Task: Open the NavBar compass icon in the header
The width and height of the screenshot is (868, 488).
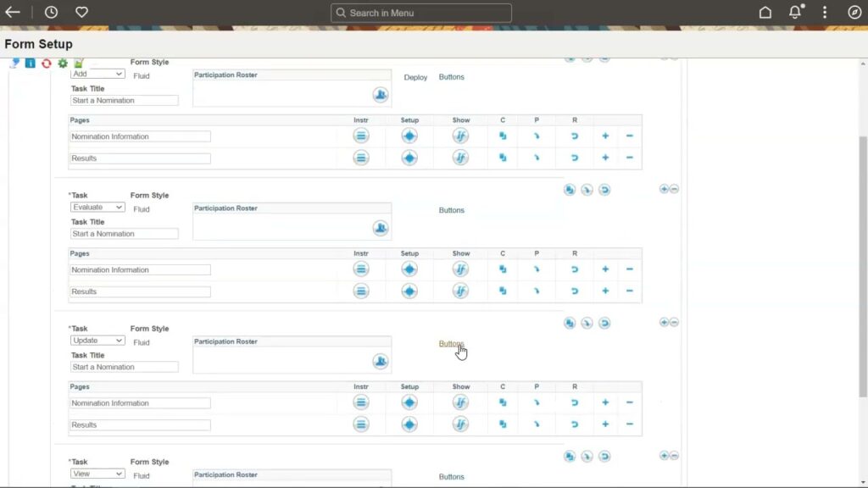Action: (854, 12)
